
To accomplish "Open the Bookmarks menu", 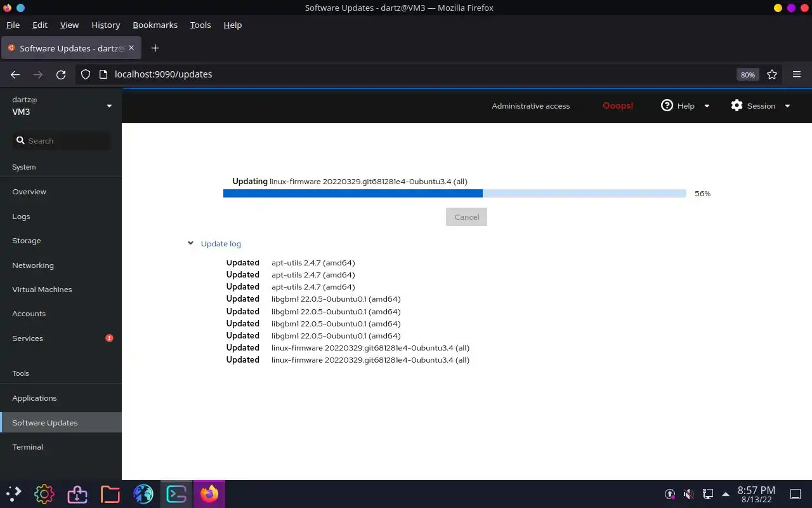I will click(155, 25).
